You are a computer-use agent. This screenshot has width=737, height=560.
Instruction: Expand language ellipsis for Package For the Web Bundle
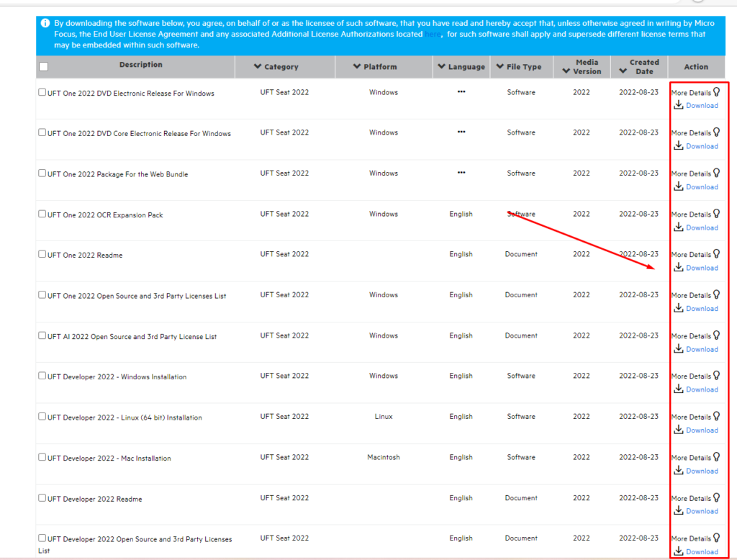pyautogui.click(x=461, y=173)
